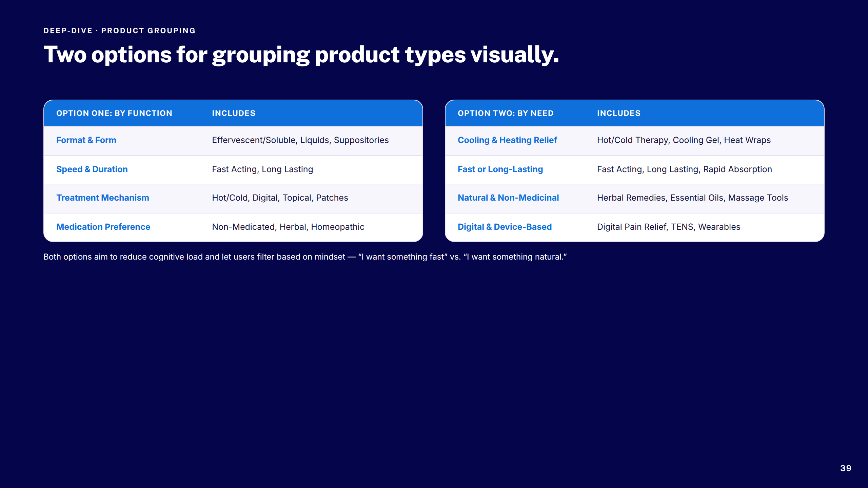868x488 pixels.
Task: Click 'Fast Acting, Long Lasting, Rapid Absorption' cell
Action: pyautogui.click(x=684, y=169)
